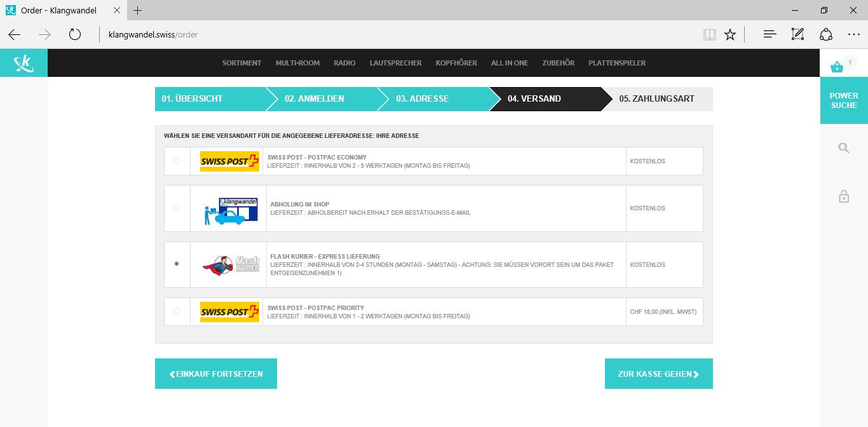Click the "Abholung im Shop" title

300,205
